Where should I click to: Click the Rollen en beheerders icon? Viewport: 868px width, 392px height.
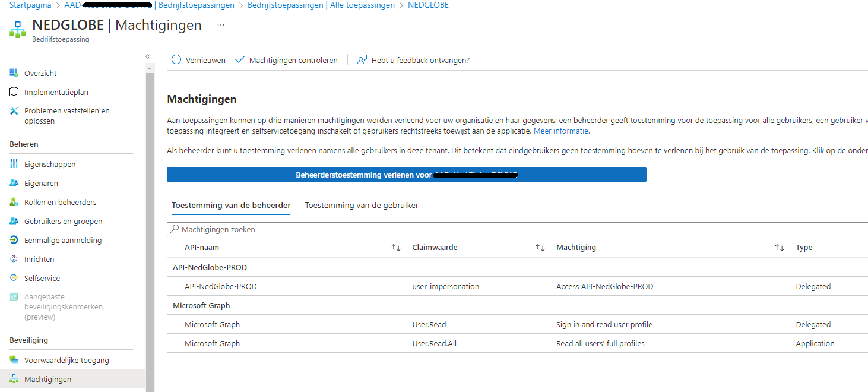14,202
